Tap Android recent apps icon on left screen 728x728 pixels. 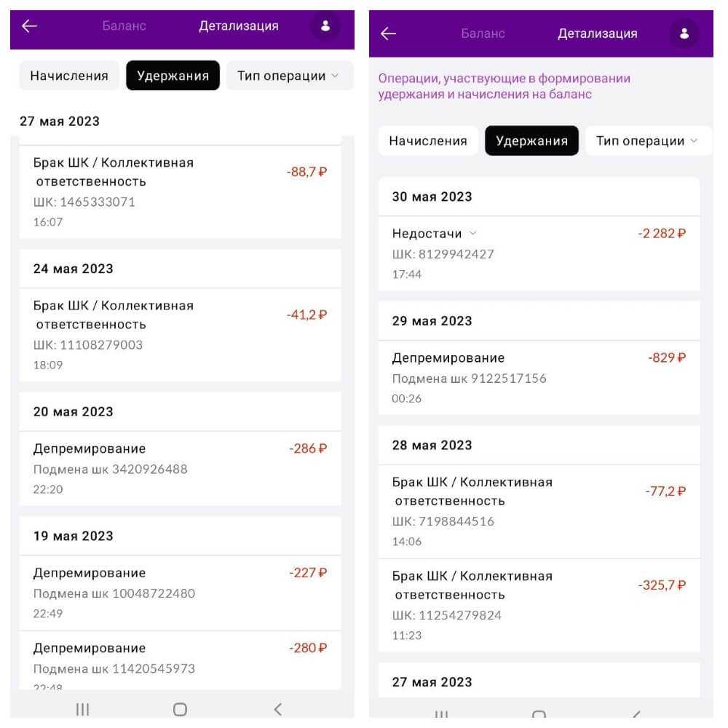(x=83, y=709)
